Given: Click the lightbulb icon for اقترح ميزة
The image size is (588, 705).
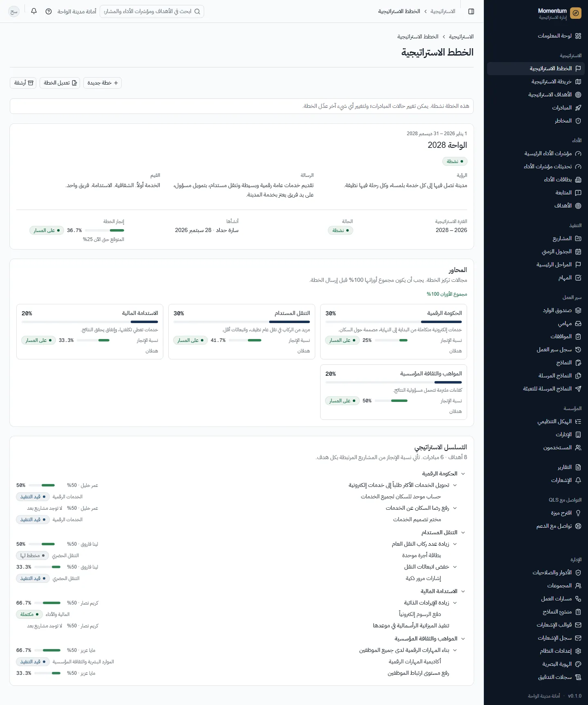Looking at the screenshot, I should coord(578,513).
